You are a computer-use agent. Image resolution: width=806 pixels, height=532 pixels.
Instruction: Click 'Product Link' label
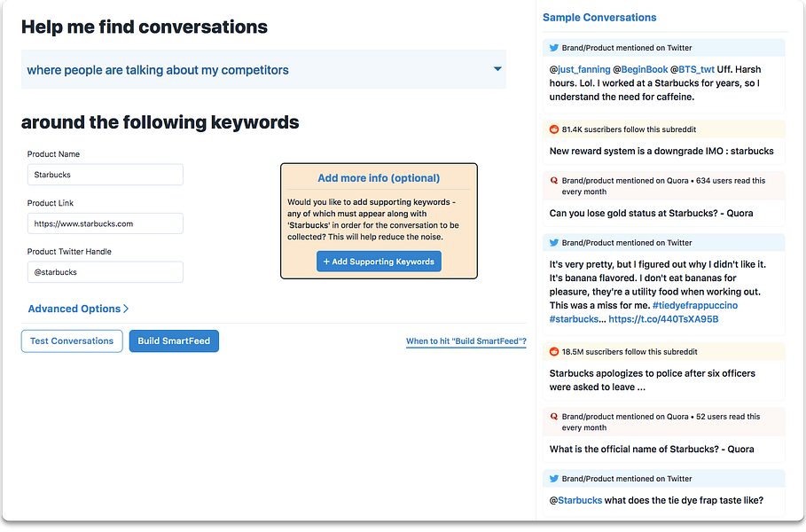[51, 203]
